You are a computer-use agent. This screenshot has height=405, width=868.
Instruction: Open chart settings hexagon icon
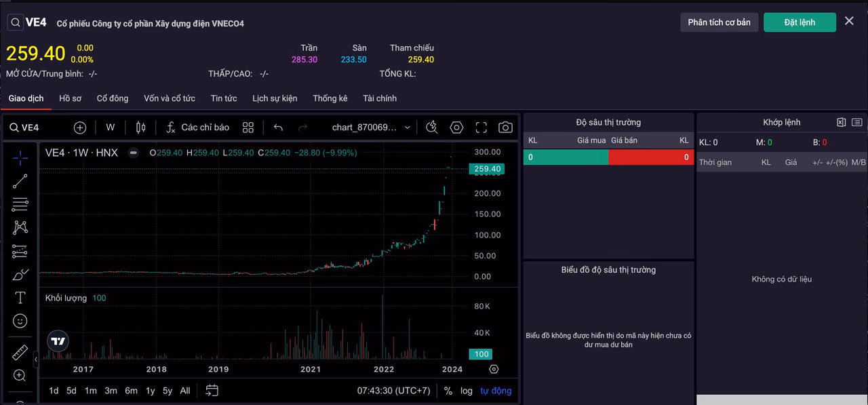click(456, 128)
